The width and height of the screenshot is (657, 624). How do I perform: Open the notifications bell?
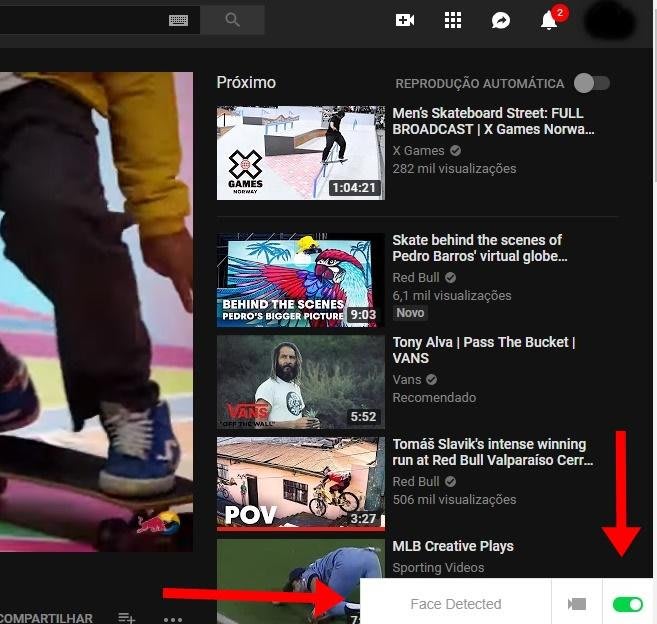point(549,20)
